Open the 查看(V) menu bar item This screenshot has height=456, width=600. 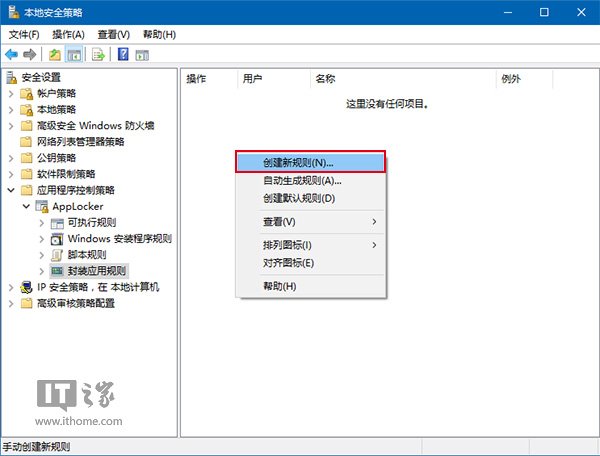pyautogui.click(x=114, y=35)
